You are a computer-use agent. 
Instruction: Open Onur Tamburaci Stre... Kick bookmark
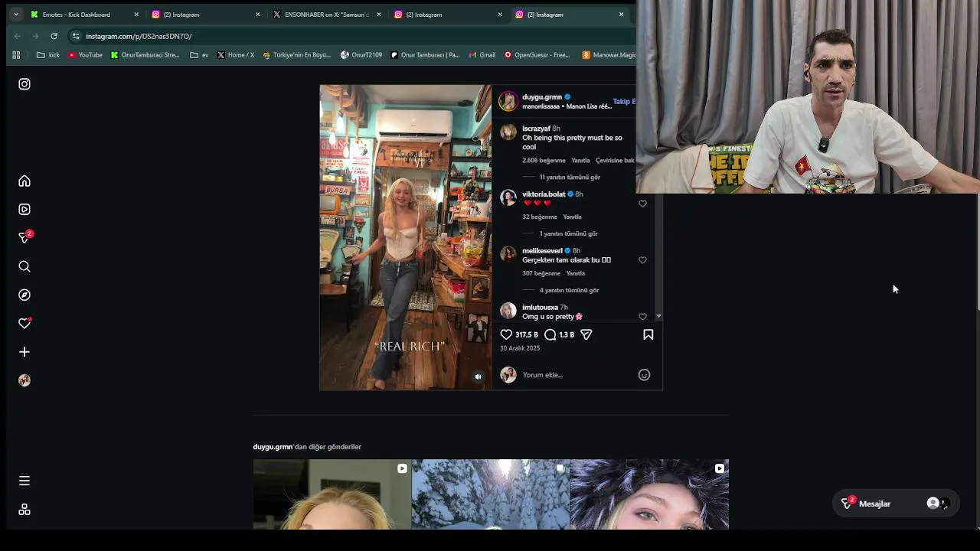point(145,55)
